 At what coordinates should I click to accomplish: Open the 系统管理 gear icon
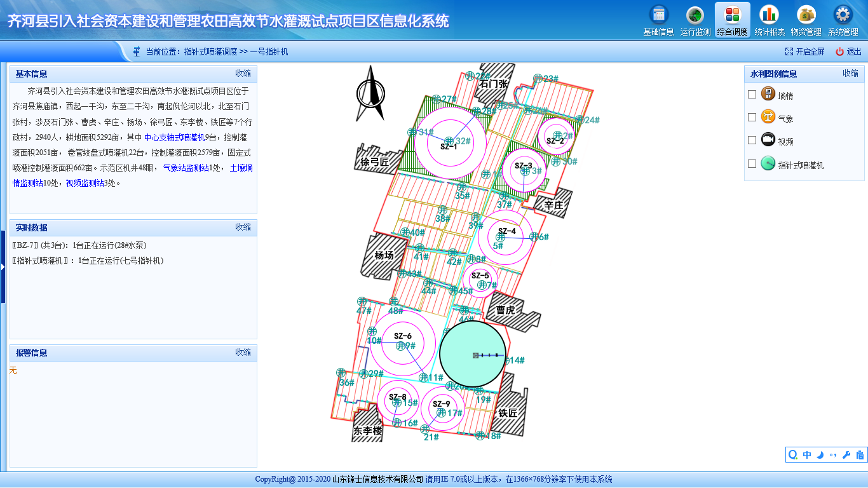[x=843, y=15]
